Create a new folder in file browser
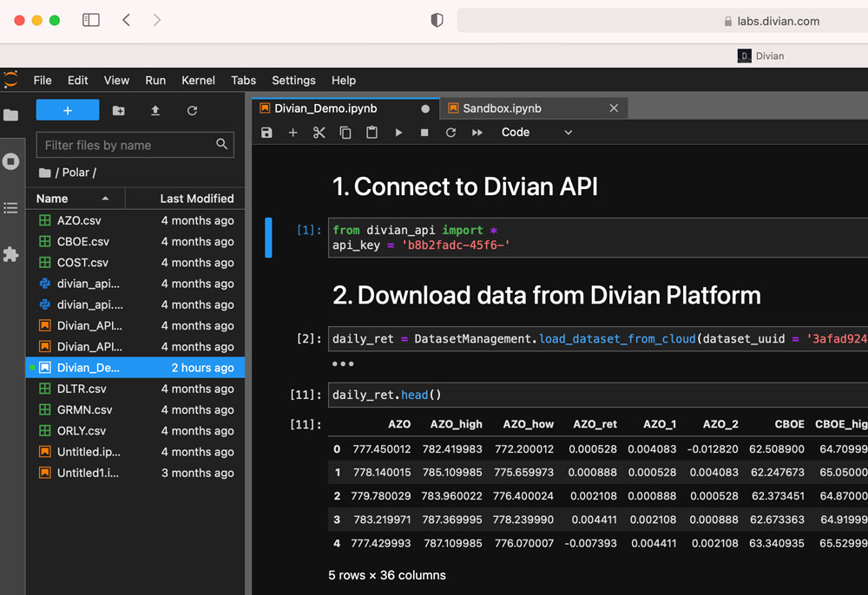Image resolution: width=868 pixels, height=595 pixels. [118, 111]
